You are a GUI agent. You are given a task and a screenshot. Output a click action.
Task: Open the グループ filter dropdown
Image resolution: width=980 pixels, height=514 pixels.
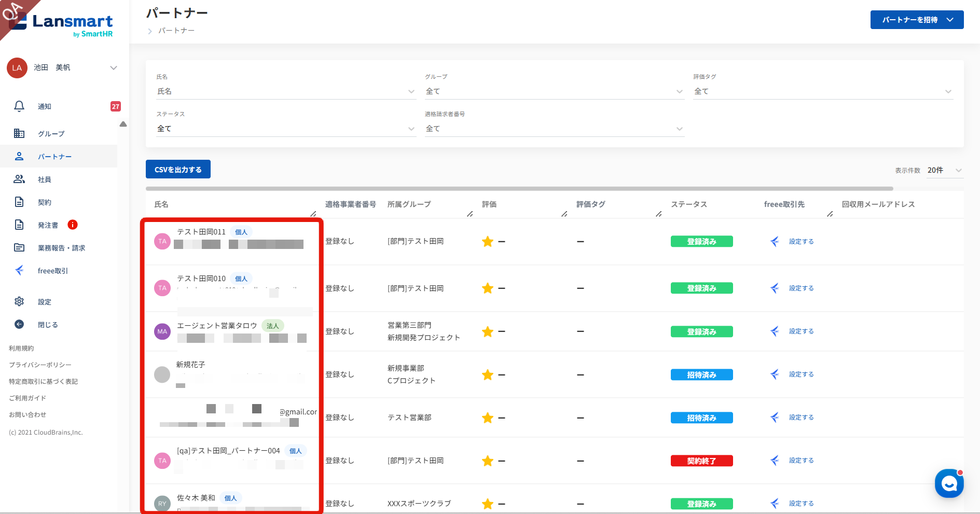point(554,91)
